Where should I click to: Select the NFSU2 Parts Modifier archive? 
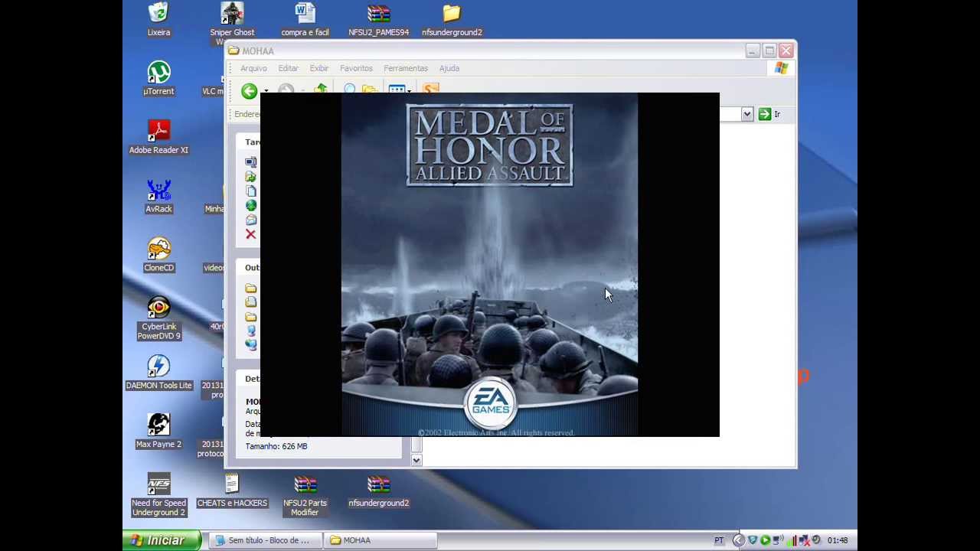[x=305, y=495]
